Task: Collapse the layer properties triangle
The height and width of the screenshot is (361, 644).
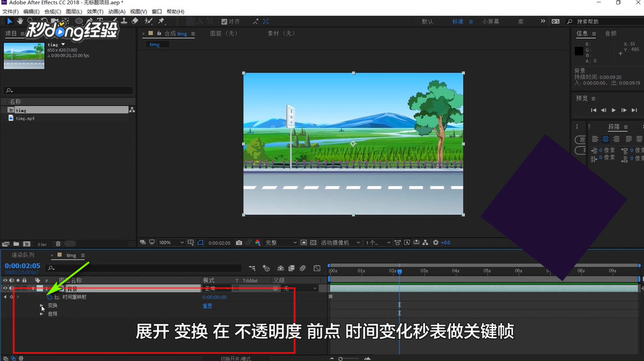Action: pos(33,288)
